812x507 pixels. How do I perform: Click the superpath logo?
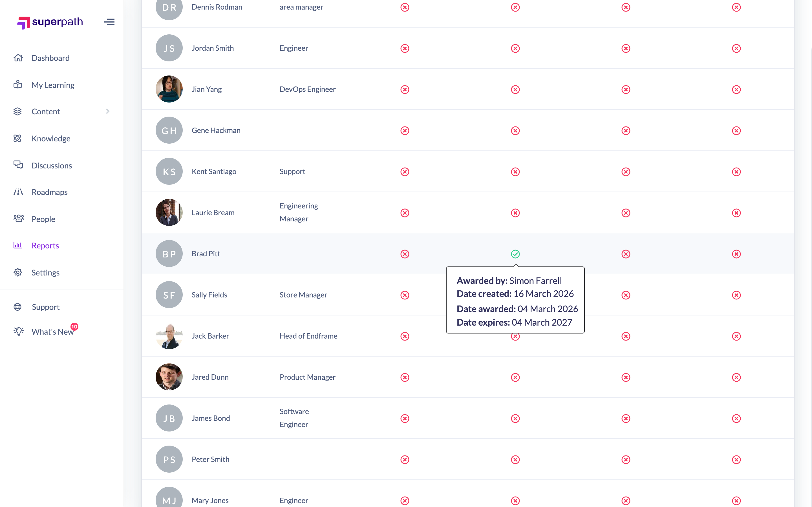tap(50, 22)
